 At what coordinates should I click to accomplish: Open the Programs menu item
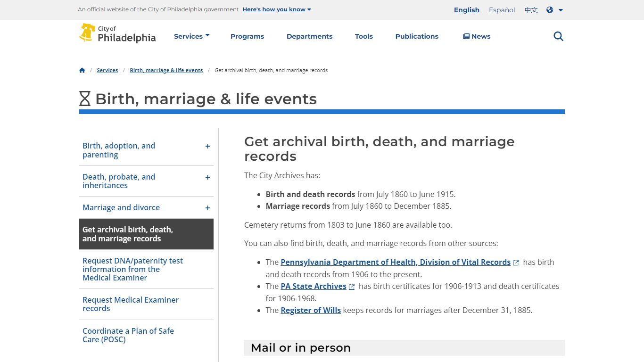pos(247,36)
